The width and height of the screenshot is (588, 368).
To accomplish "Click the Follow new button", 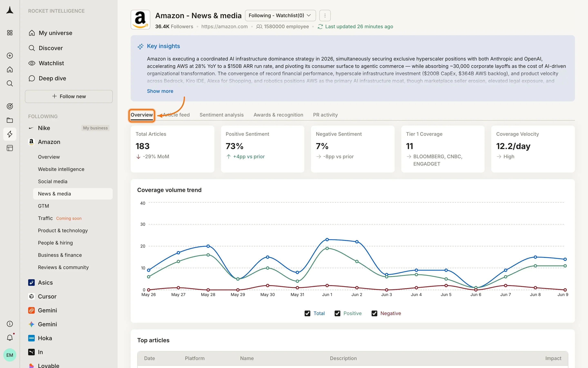I will coord(69,96).
